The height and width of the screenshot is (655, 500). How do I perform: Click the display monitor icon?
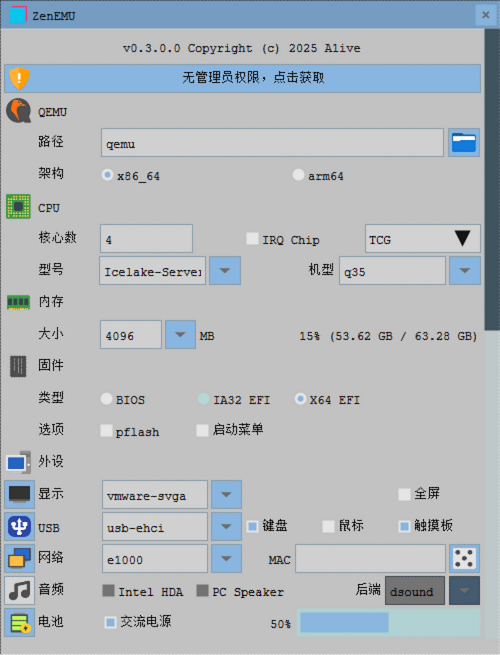point(19,494)
